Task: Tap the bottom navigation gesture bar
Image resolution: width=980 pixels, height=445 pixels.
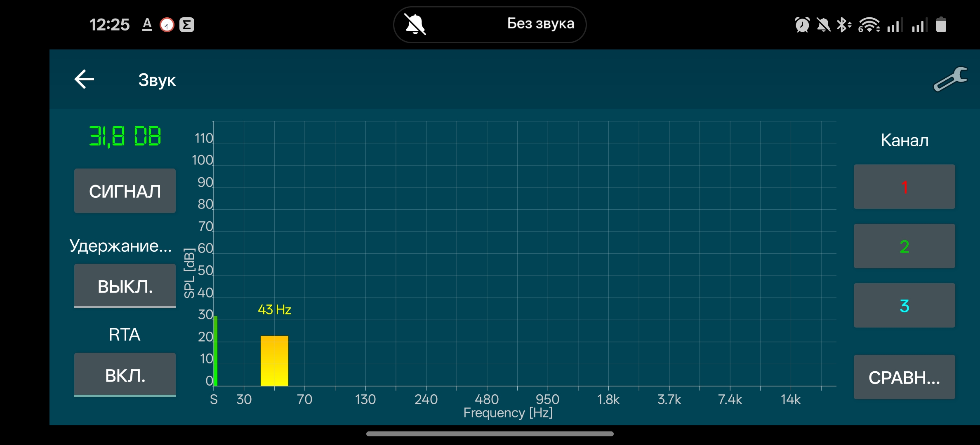Action: point(490,433)
